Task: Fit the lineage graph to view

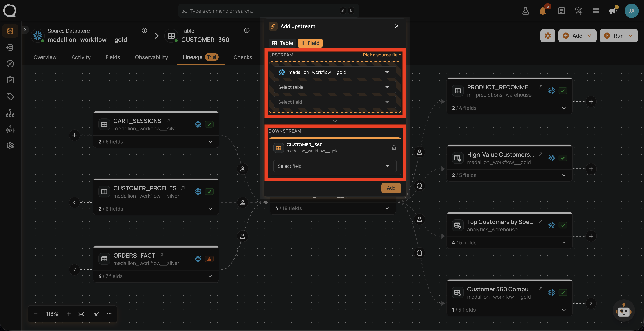Action: (x=81, y=314)
